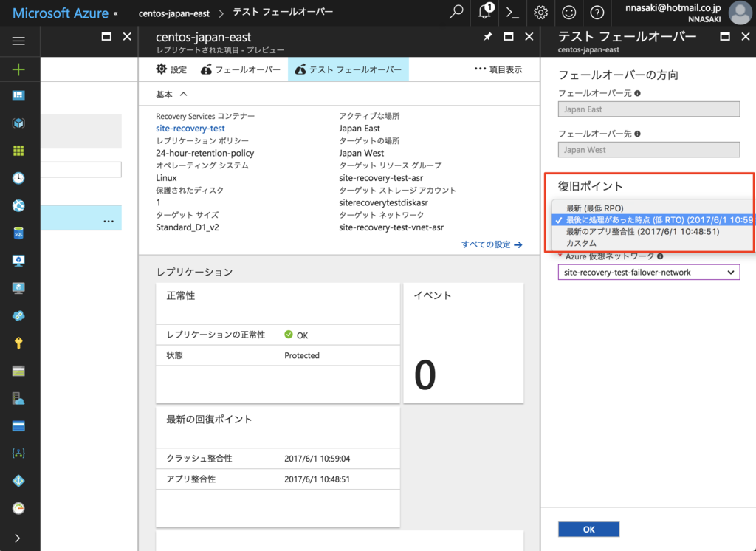The height and width of the screenshot is (551, 756).
Task: Click the OK button
Action: click(588, 530)
